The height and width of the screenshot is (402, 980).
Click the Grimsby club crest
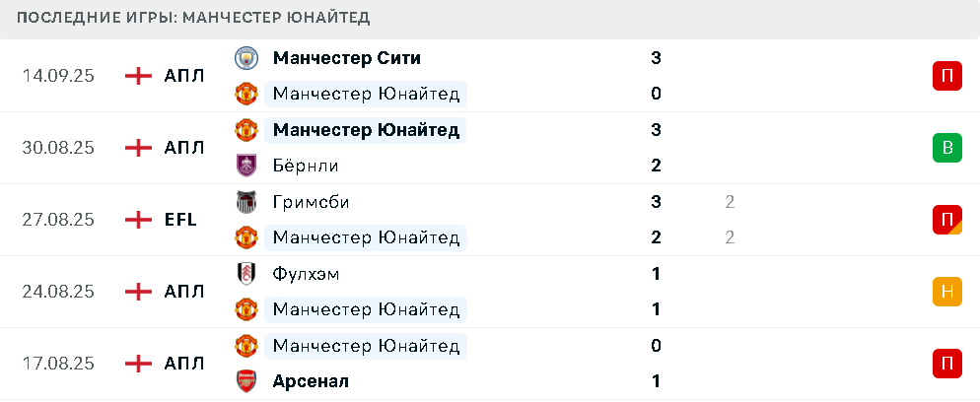(x=246, y=202)
